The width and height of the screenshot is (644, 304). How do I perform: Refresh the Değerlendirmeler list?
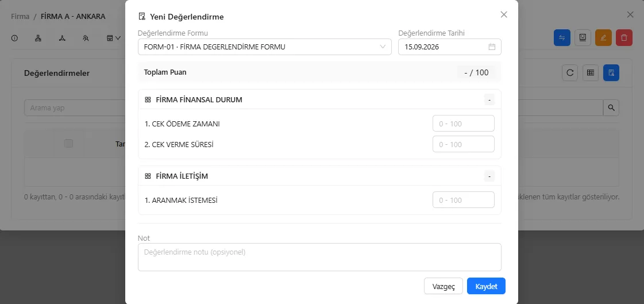click(570, 73)
